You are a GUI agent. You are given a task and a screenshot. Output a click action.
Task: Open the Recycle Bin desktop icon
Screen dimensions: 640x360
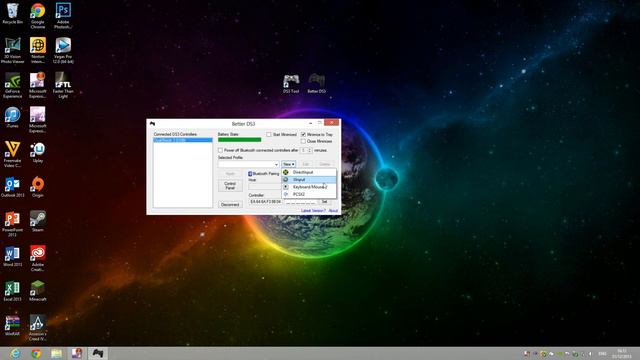[13, 14]
